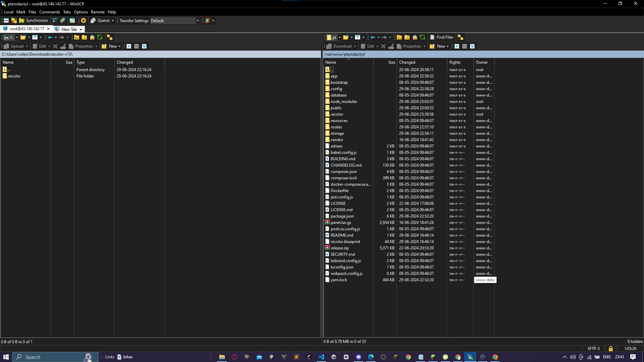This screenshot has height=362, width=644.
Task: Refresh the local panel
Action: point(100,37)
